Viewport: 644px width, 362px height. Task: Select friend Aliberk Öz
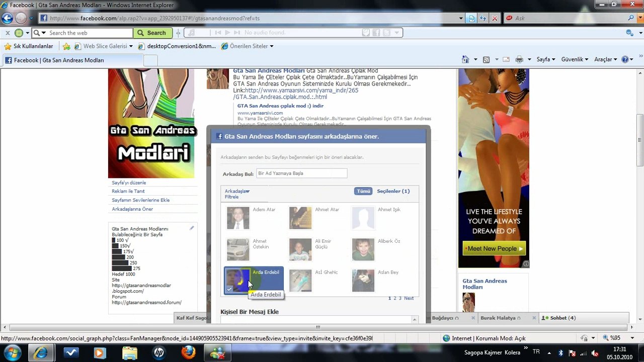(378, 249)
